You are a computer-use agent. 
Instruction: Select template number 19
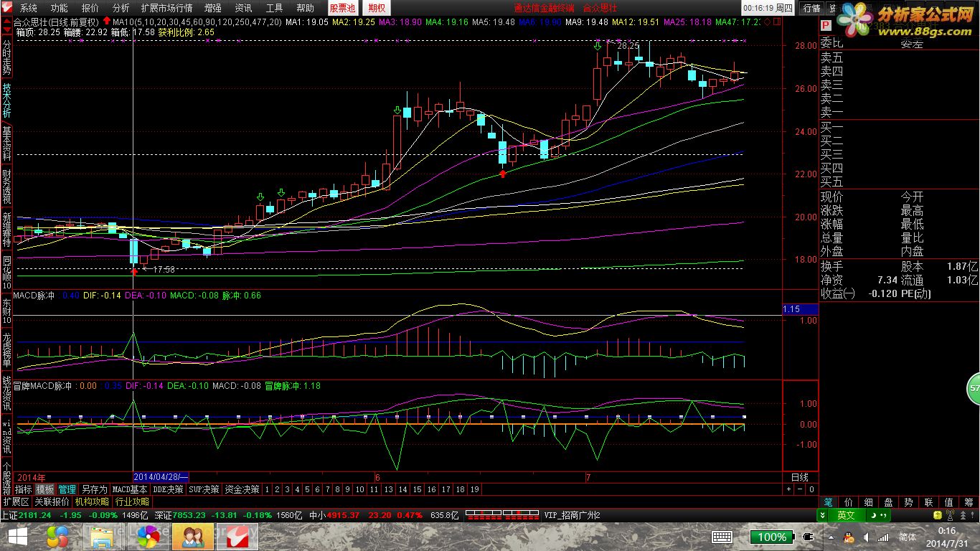[x=474, y=489]
